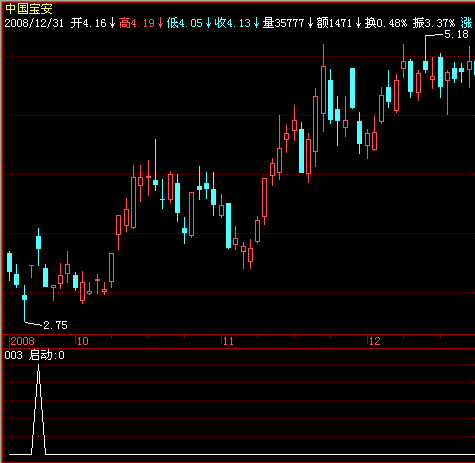Select the month 12 timeline marker
The image size is (475, 463).
pyautogui.click(x=375, y=341)
